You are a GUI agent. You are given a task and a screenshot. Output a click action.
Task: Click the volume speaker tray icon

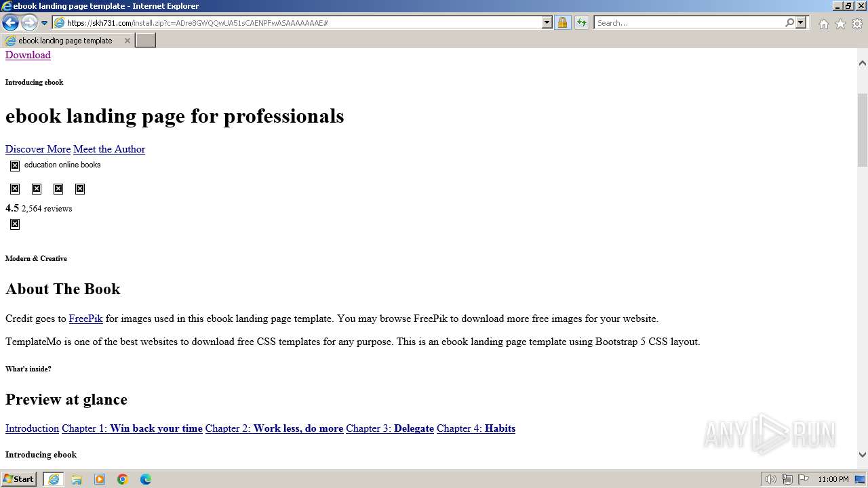(771, 479)
